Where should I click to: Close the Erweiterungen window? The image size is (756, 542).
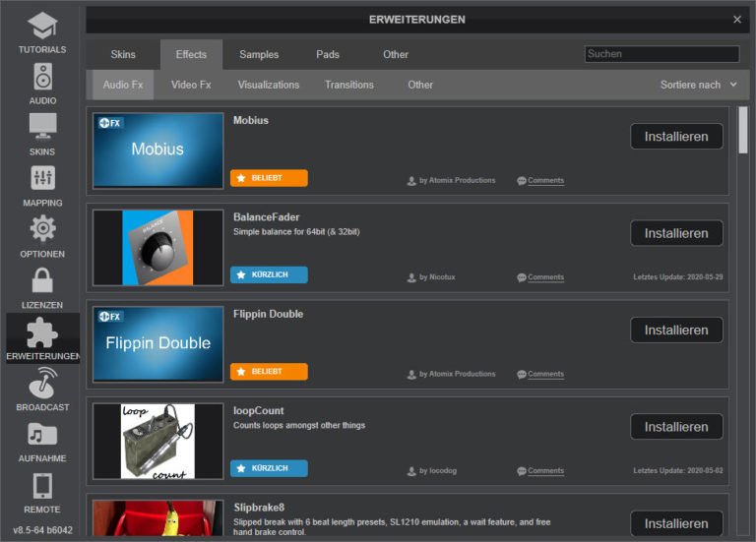(736, 20)
